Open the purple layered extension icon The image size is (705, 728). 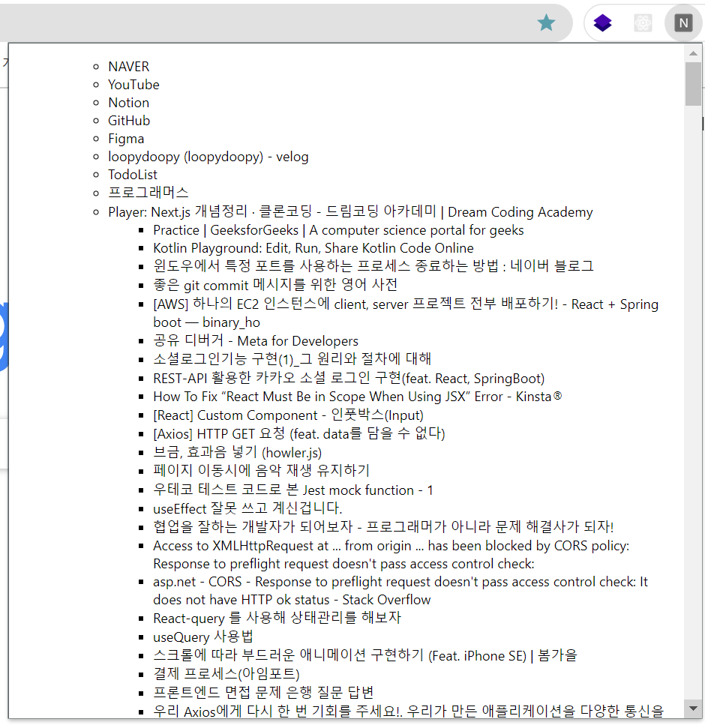602,22
